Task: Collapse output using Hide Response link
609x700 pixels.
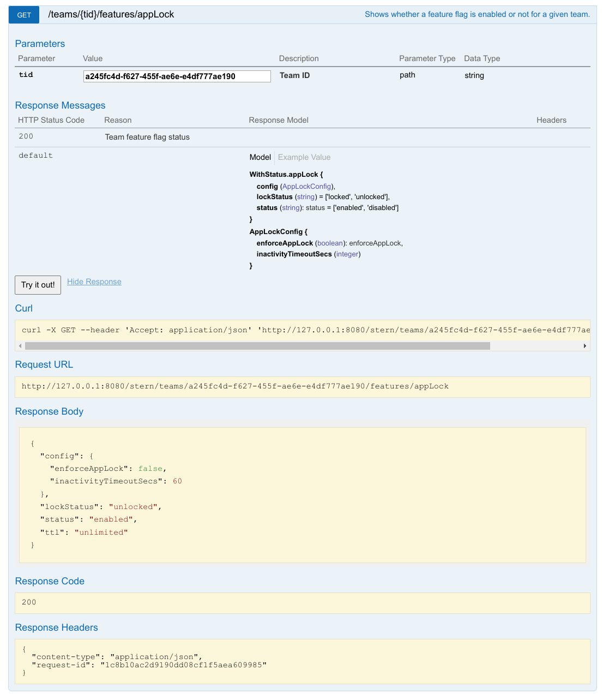Action: [x=94, y=282]
